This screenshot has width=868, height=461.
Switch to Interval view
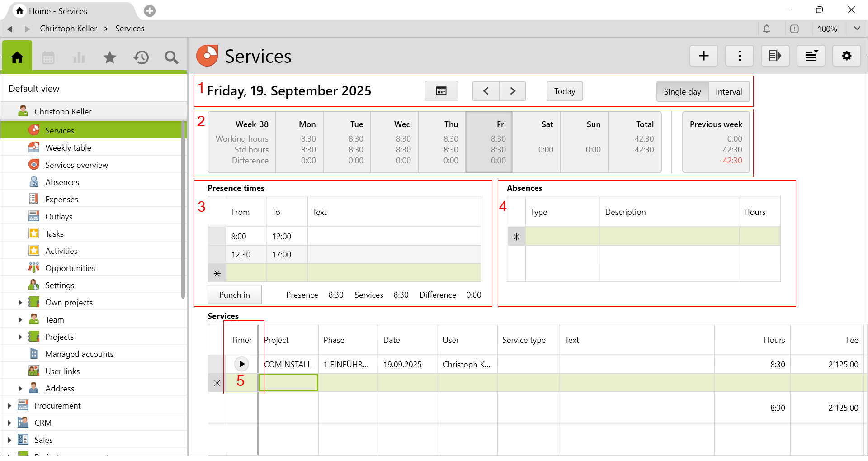pyautogui.click(x=728, y=92)
